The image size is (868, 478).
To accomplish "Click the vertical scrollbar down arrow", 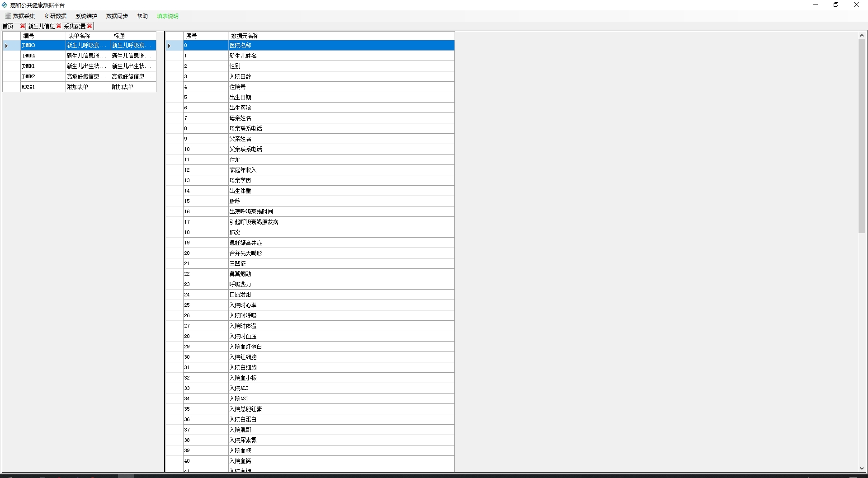I will pos(862,469).
